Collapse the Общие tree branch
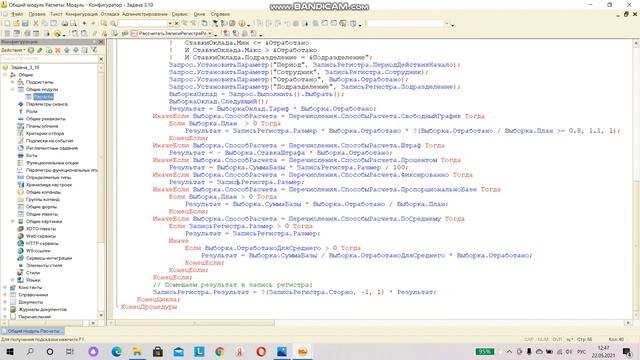The width and height of the screenshot is (640, 360). (x=5, y=75)
